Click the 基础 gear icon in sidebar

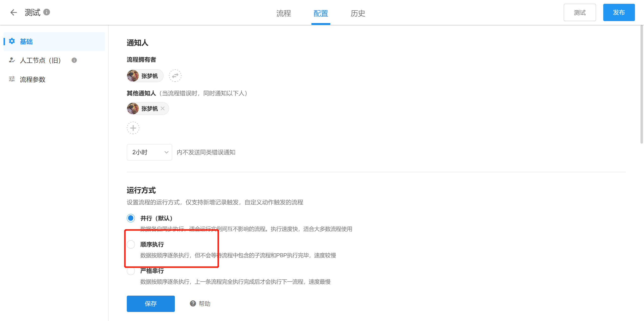coord(12,41)
